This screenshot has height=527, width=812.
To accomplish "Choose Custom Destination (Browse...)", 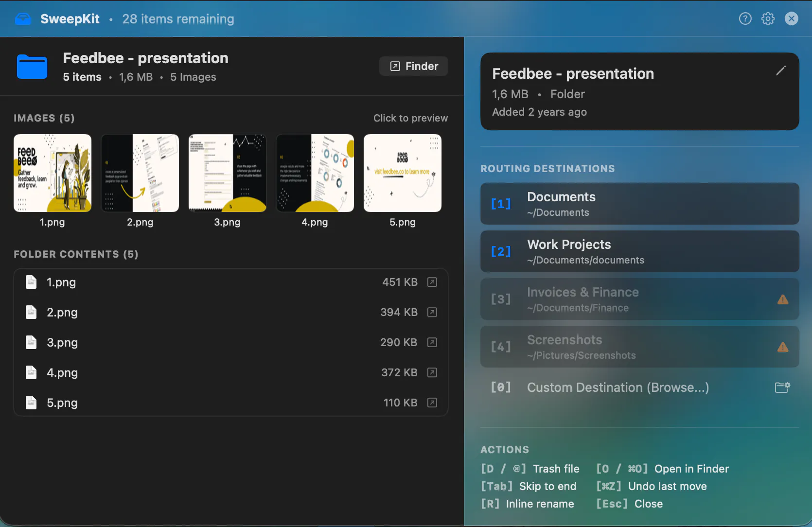I will (640, 387).
